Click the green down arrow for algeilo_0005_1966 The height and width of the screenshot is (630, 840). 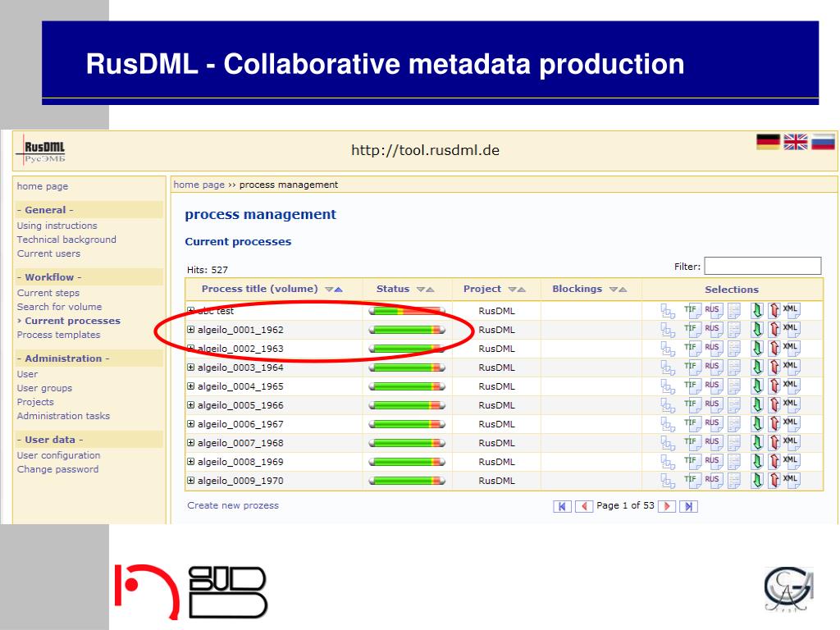pyautogui.click(x=757, y=405)
